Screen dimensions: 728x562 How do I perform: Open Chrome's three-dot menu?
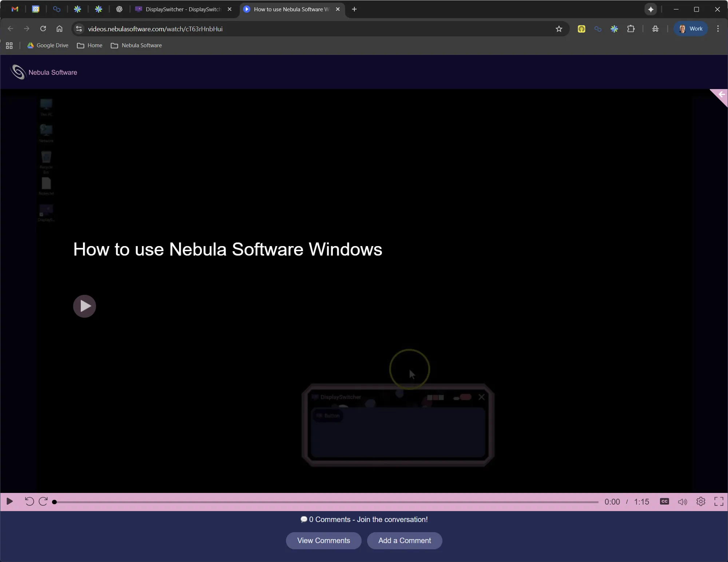click(x=718, y=29)
